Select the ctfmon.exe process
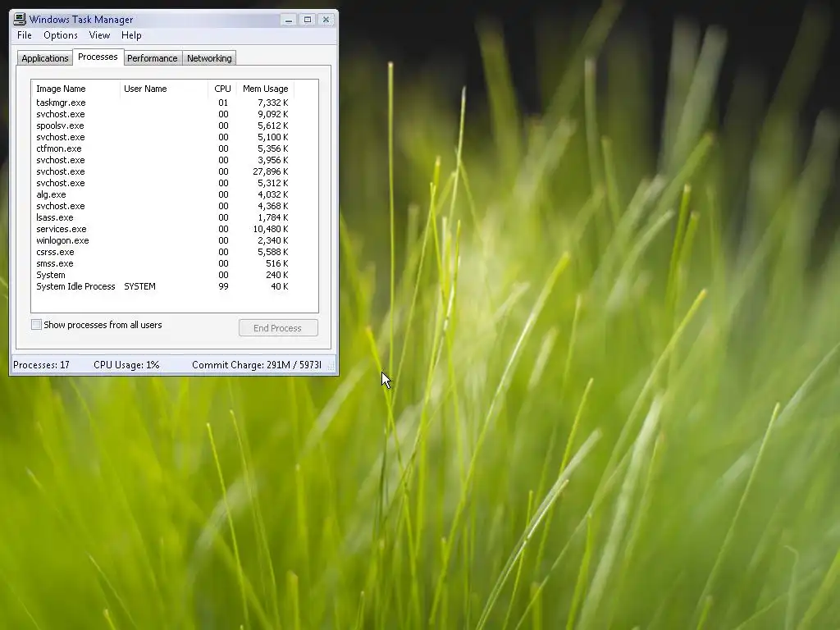The height and width of the screenshot is (630, 840). click(x=162, y=149)
